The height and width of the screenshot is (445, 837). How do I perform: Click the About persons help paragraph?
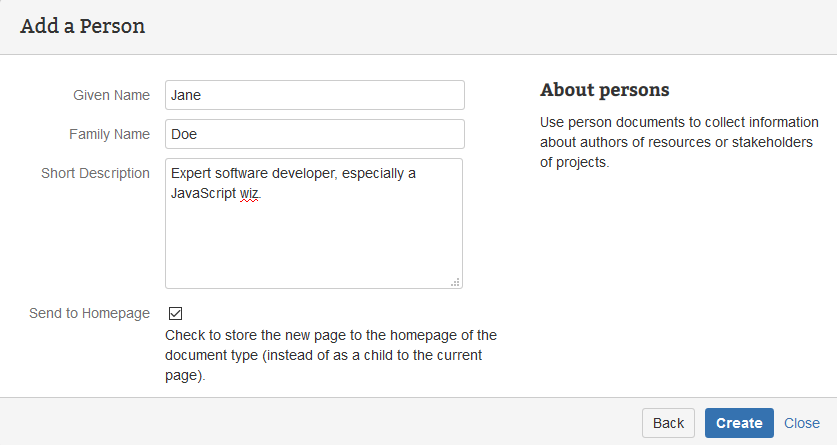[x=678, y=142]
